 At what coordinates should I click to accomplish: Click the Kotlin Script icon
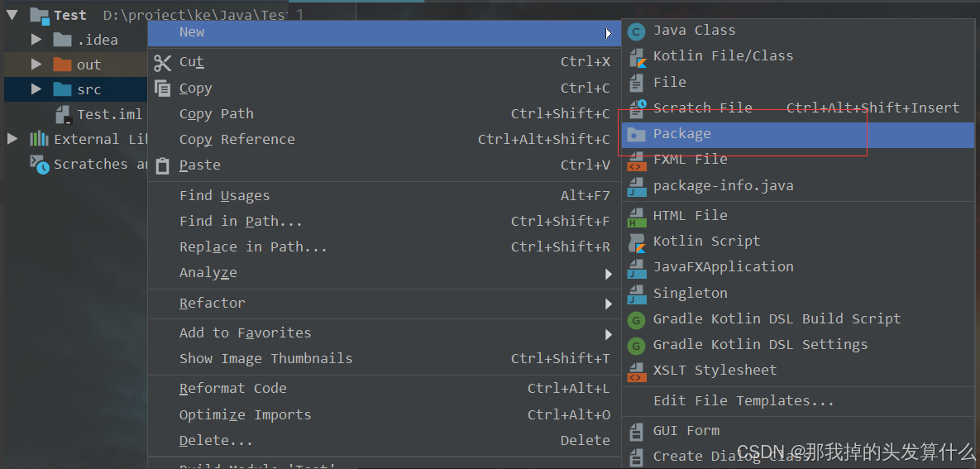click(637, 242)
